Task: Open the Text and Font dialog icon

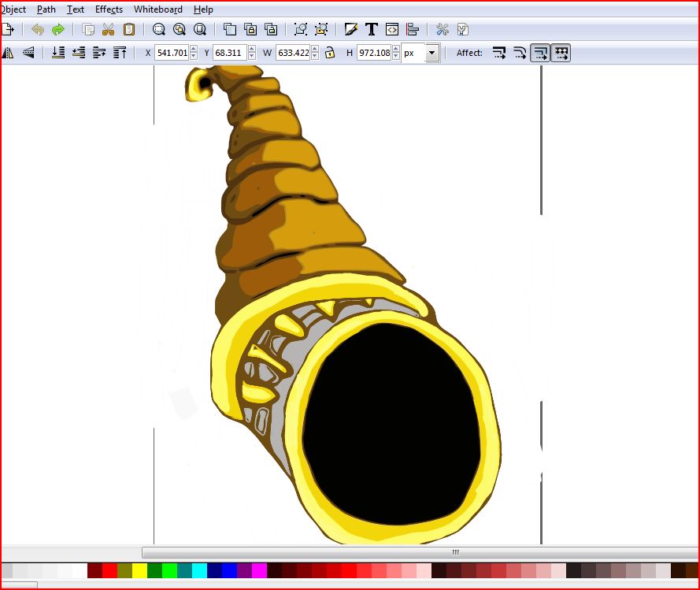Action: tap(372, 30)
